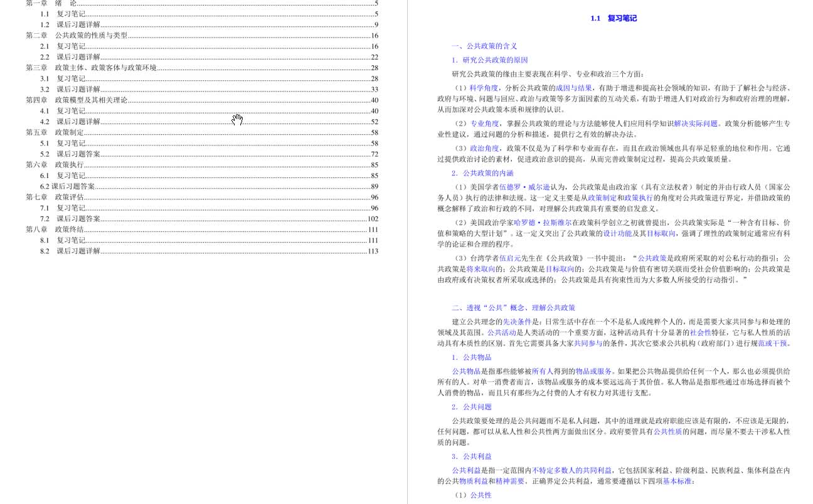Click the blue term 政治角度

[485, 149]
